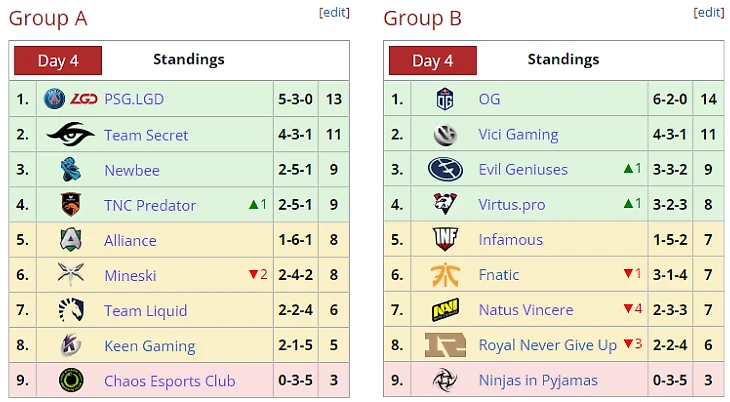The width and height of the screenshot is (730, 402).
Task: Click the Alliance logo icon
Action: (x=70, y=240)
